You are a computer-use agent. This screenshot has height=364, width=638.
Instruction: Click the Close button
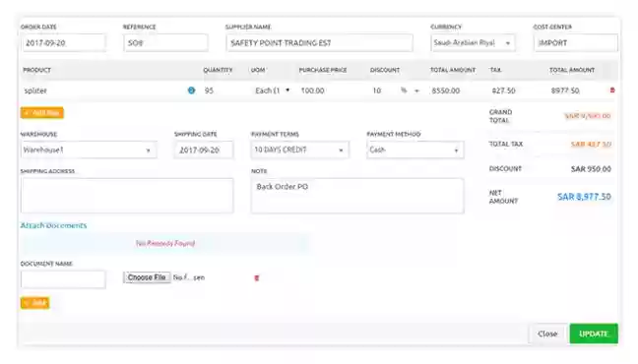click(547, 334)
